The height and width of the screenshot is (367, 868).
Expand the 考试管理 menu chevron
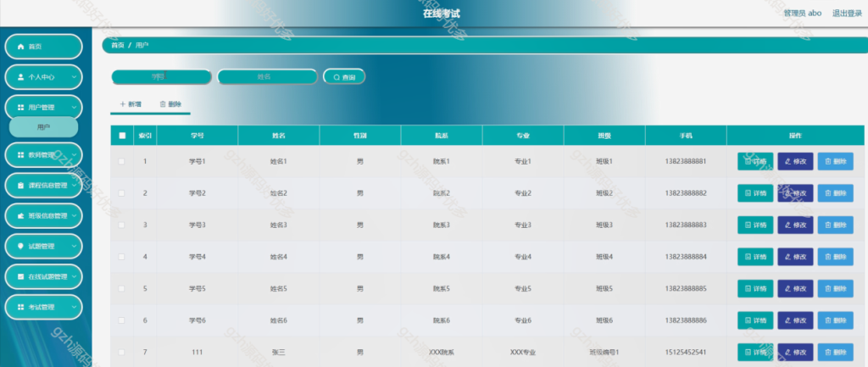click(x=75, y=307)
